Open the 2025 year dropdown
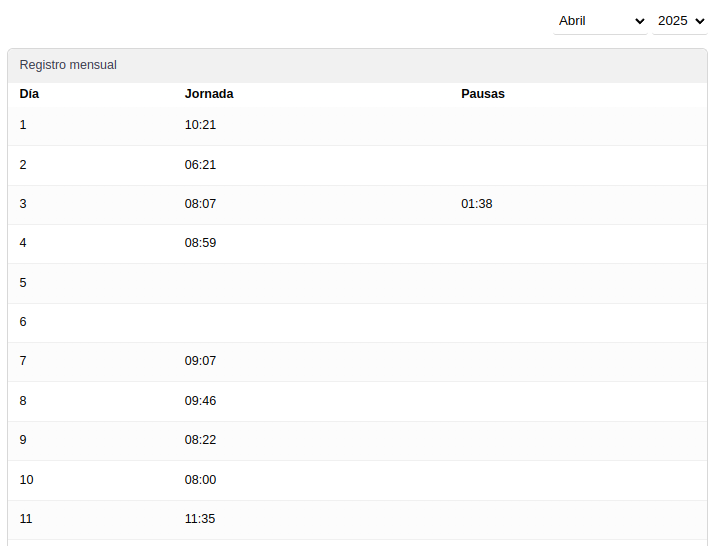The image size is (715, 546). [x=680, y=21]
